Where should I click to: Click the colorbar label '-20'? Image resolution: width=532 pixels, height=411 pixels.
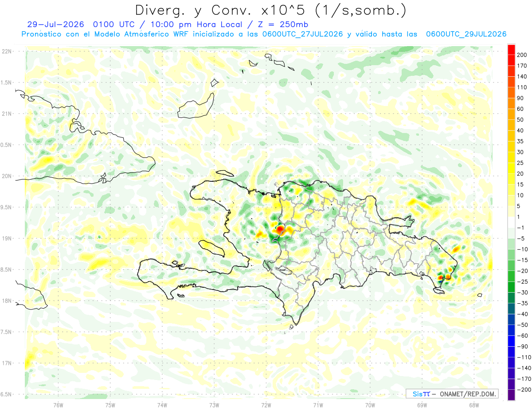[522, 271]
